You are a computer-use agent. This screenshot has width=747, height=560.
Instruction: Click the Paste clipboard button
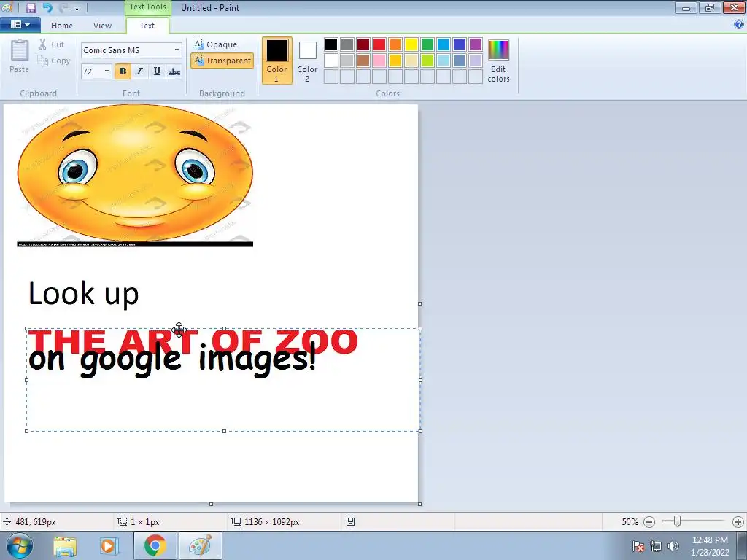tap(20, 56)
